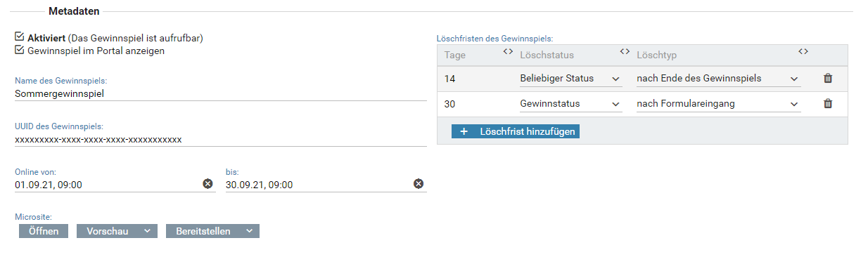Screen dimensions: 868x257
Task: Click 'Löschfrist hinzufügen' button
Action: (516, 131)
